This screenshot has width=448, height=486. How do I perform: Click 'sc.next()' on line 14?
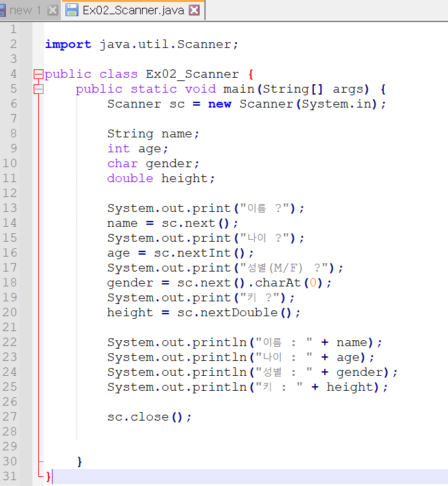pyautogui.click(x=195, y=223)
